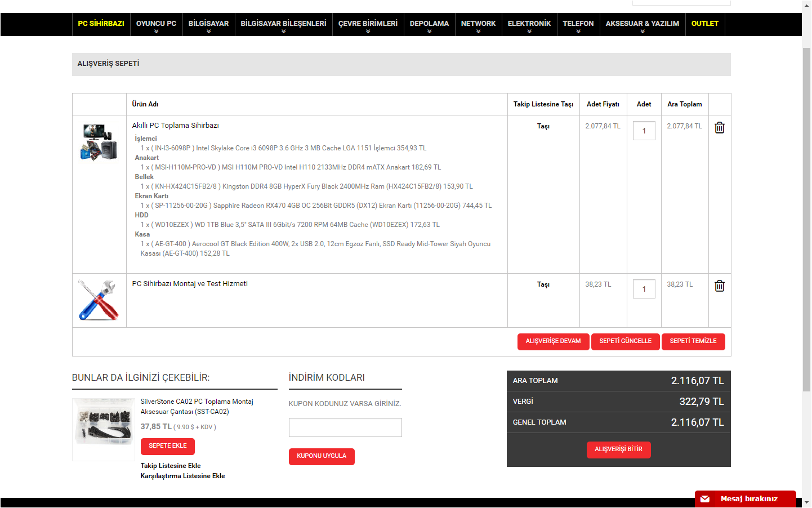Click ALIŞVERİŞİ BİTİR checkout button
This screenshot has height=508, width=812.
pyautogui.click(x=619, y=449)
